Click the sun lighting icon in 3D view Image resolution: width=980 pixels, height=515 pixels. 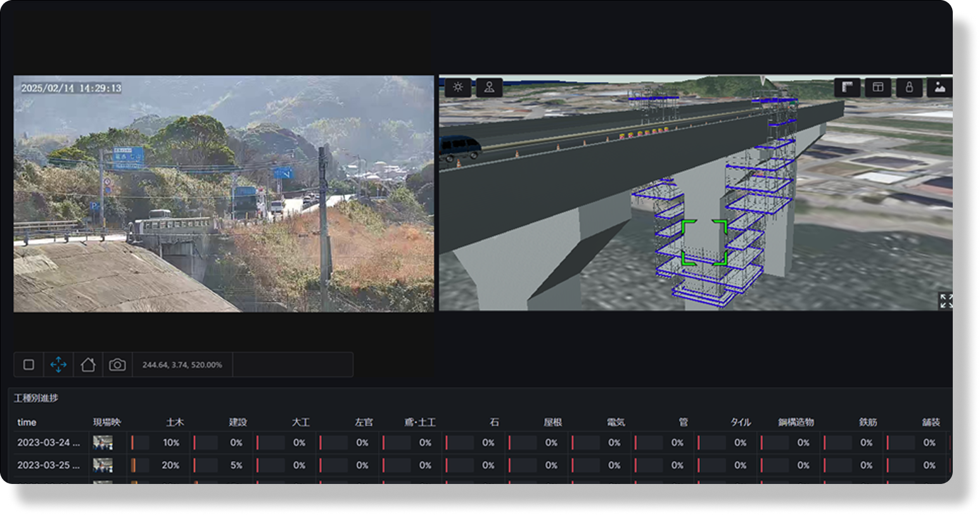(457, 87)
